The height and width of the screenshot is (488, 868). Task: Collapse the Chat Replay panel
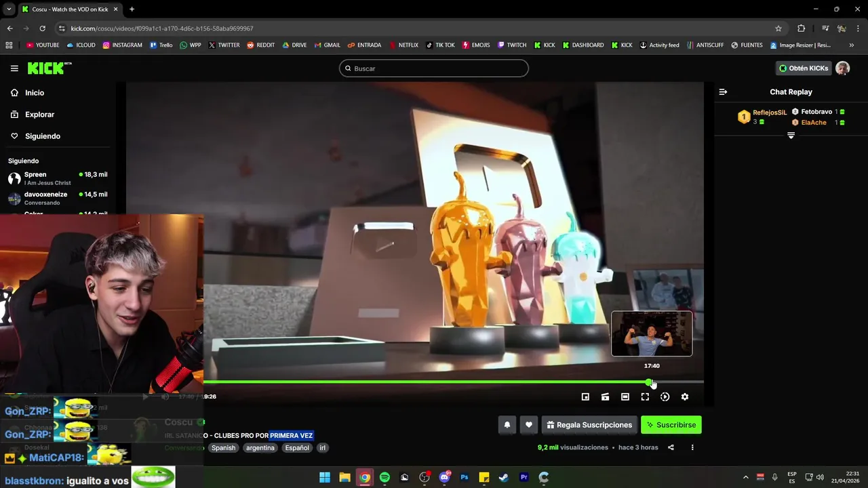(723, 91)
